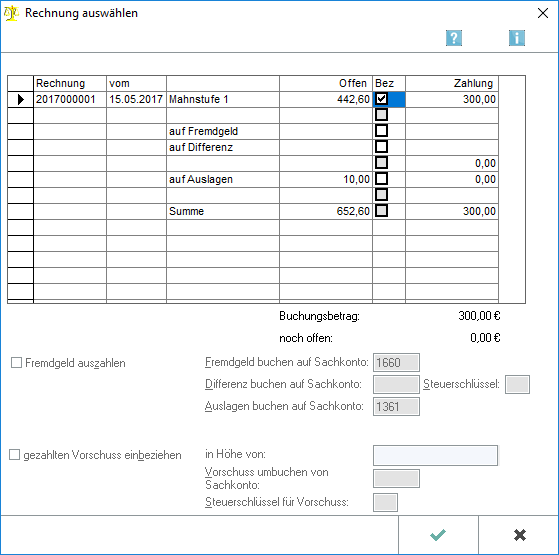Tick the 'auf Auslagen' Bez checkbox
This screenshot has height=555, width=559.
click(381, 179)
